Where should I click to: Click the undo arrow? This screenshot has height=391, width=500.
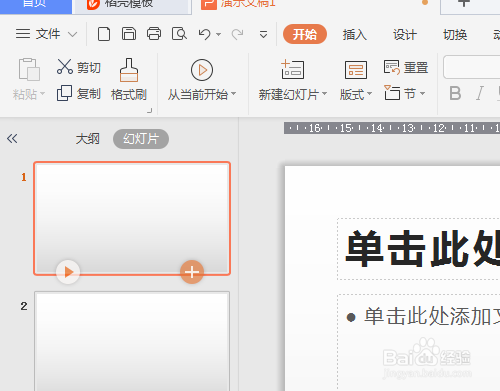205,34
